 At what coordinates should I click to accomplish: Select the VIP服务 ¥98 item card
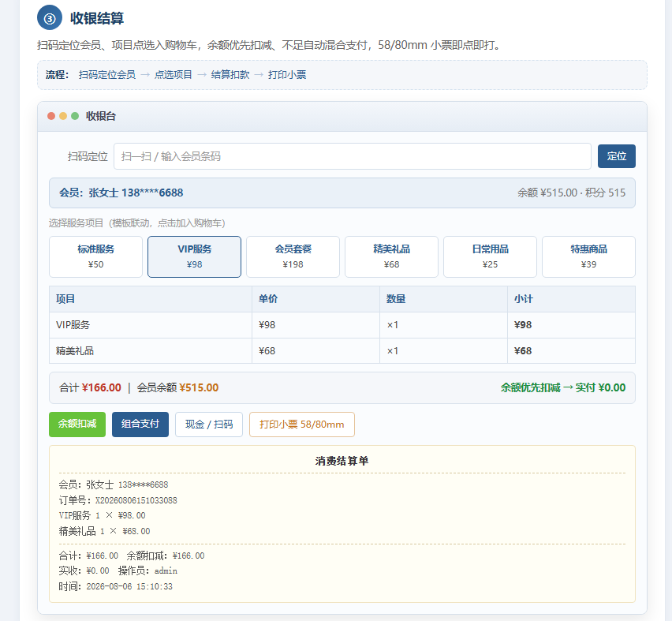tap(194, 256)
